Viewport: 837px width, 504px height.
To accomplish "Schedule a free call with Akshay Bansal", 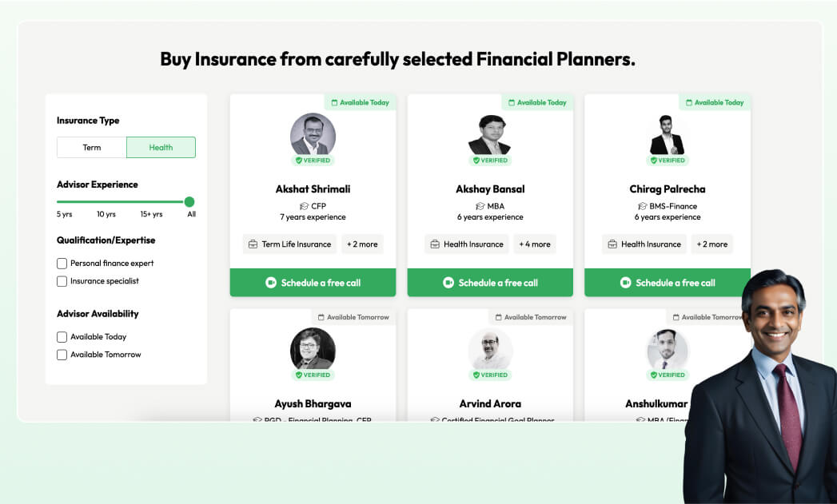I will coord(490,283).
